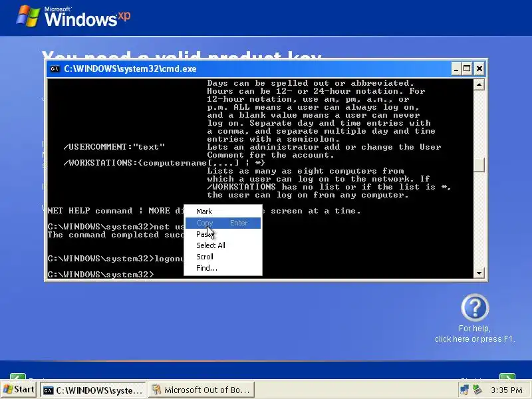Choose Paste in the context menu
Image resolution: width=532 pixels, height=399 pixels.
[223, 234]
